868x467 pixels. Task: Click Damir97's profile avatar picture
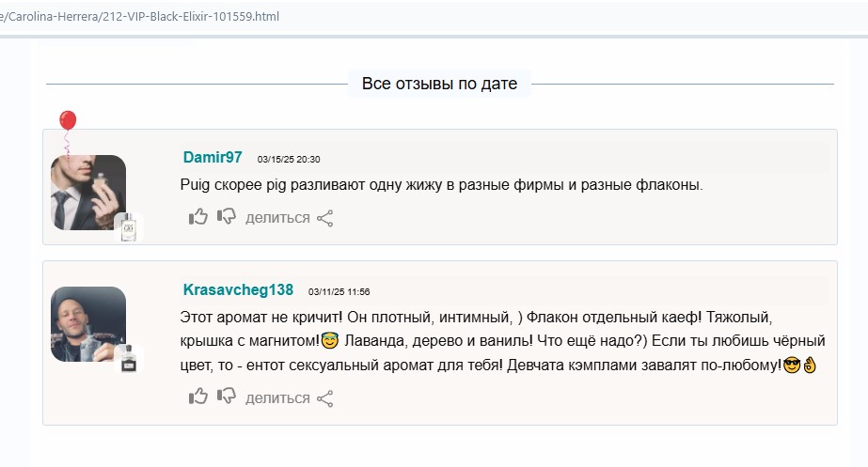87,192
